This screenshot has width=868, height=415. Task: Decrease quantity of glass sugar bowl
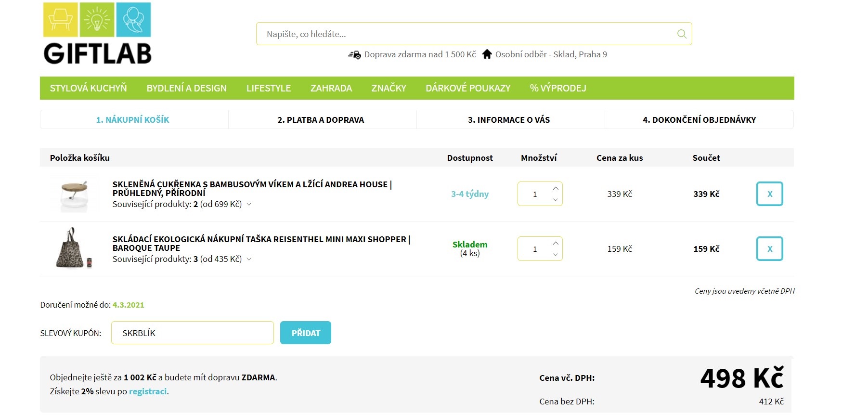pyautogui.click(x=556, y=199)
